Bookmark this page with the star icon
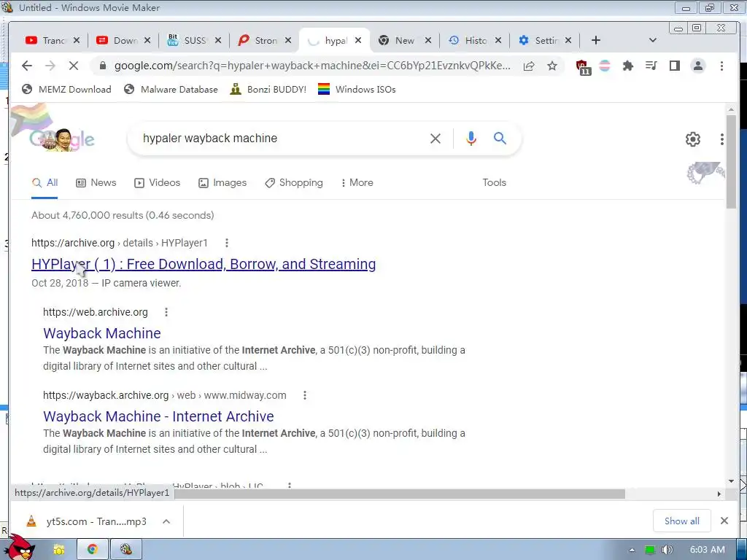 tap(552, 66)
